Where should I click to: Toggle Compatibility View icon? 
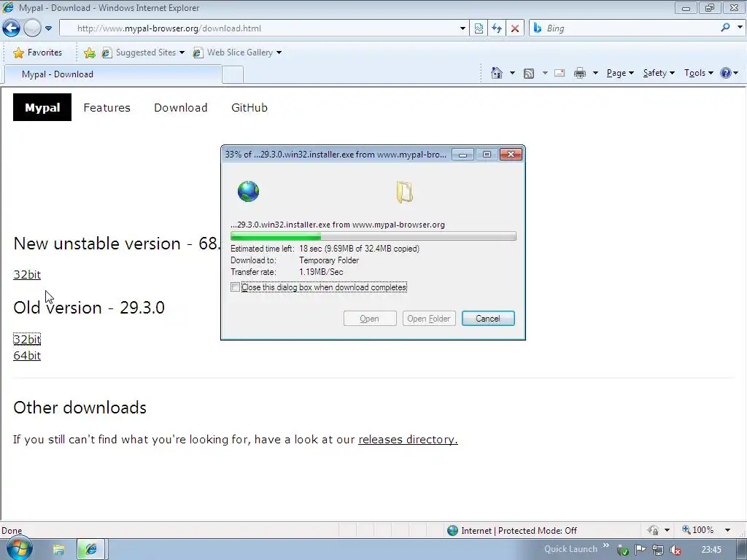(479, 28)
